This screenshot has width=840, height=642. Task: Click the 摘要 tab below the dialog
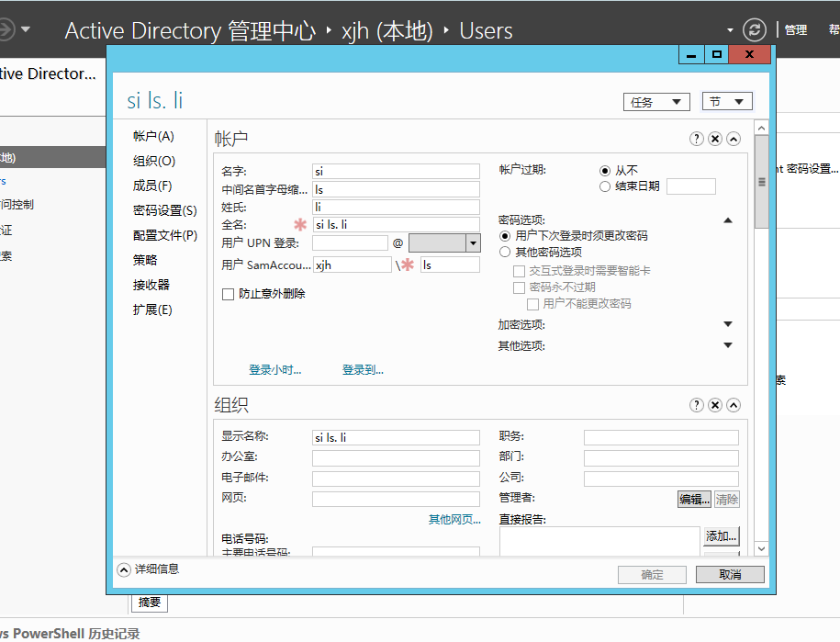pyautogui.click(x=150, y=603)
